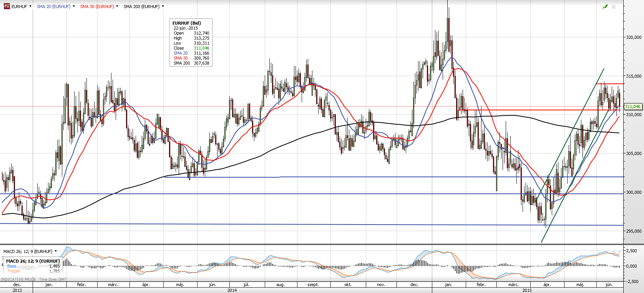Click the szept. month on time axis
Image resolution: width=644 pixels, height=293 pixels.
313,285
